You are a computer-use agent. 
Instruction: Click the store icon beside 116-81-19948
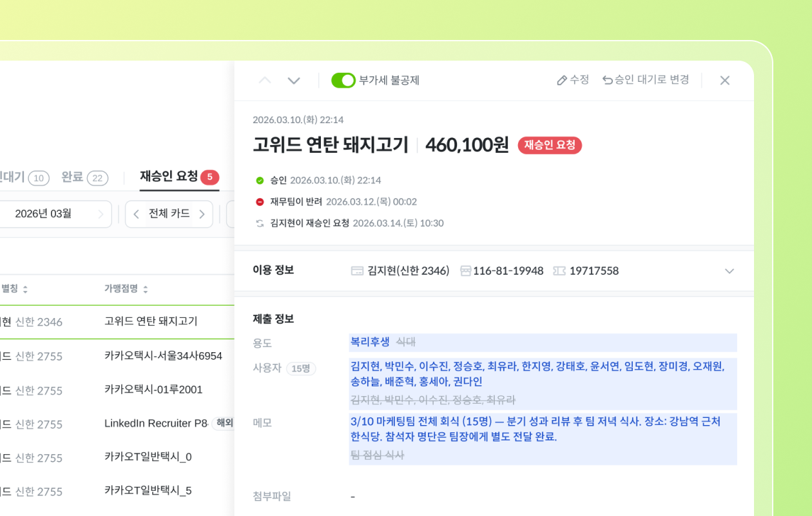465,271
